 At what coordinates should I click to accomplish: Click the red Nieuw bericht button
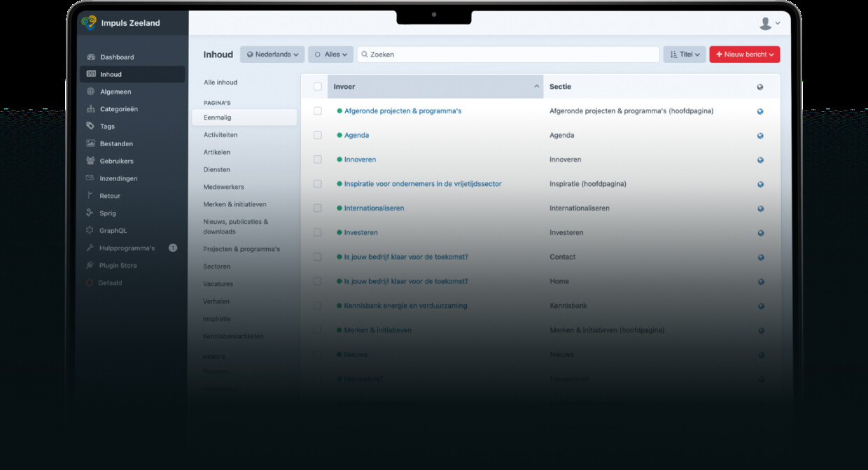click(745, 55)
